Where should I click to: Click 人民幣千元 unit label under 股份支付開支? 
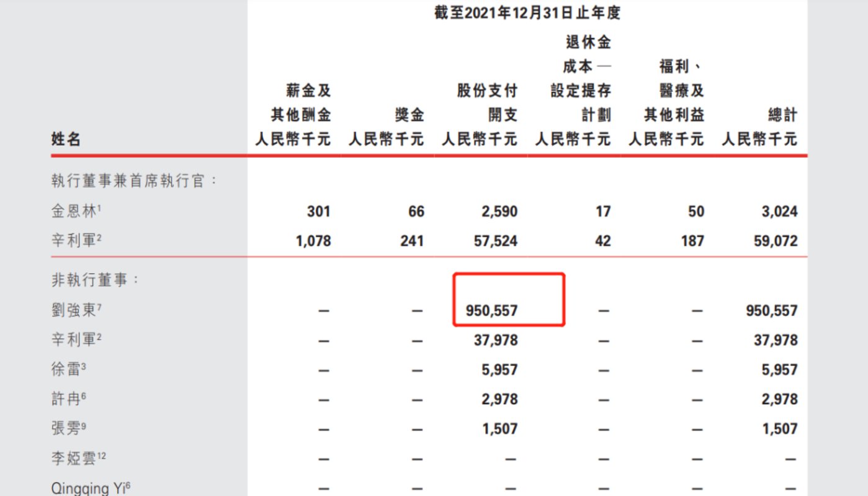coord(480,139)
